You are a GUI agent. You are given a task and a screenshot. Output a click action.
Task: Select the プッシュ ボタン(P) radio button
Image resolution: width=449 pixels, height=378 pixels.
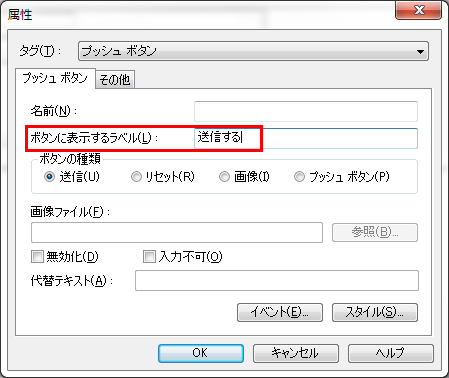(x=299, y=176)
